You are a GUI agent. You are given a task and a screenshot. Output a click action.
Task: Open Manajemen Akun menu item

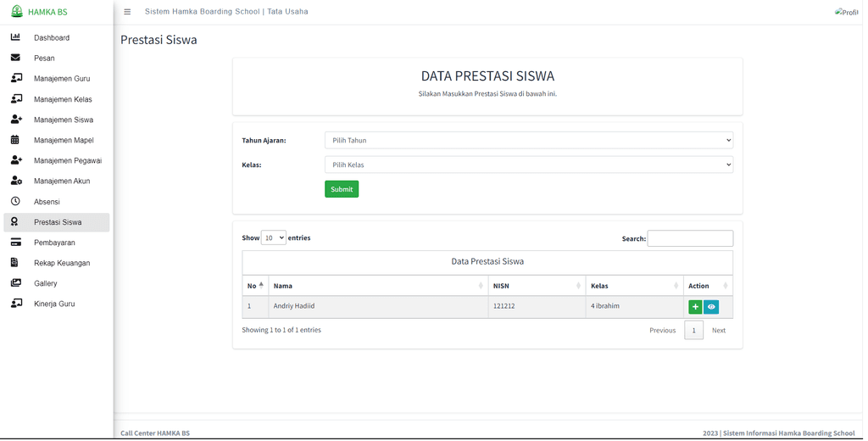57,181
